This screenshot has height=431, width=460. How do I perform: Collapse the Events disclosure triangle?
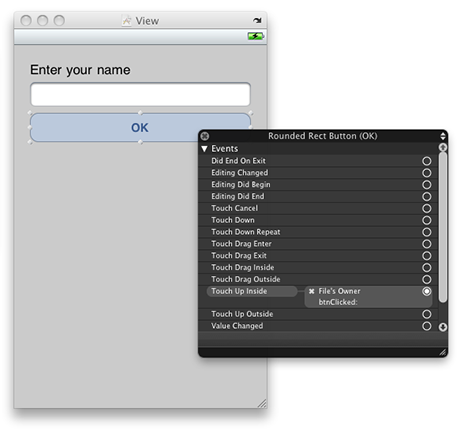coord(204,149)
